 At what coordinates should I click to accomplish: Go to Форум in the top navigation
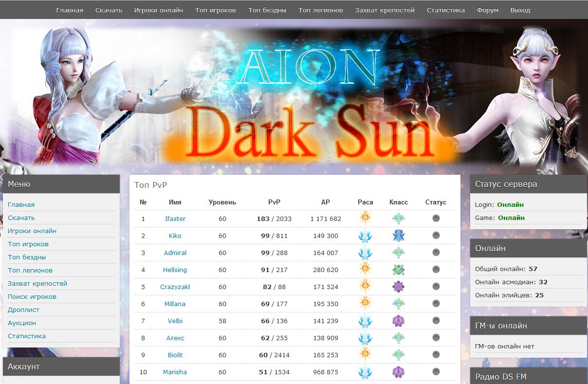pyautogui.click(x=488, y=10)
